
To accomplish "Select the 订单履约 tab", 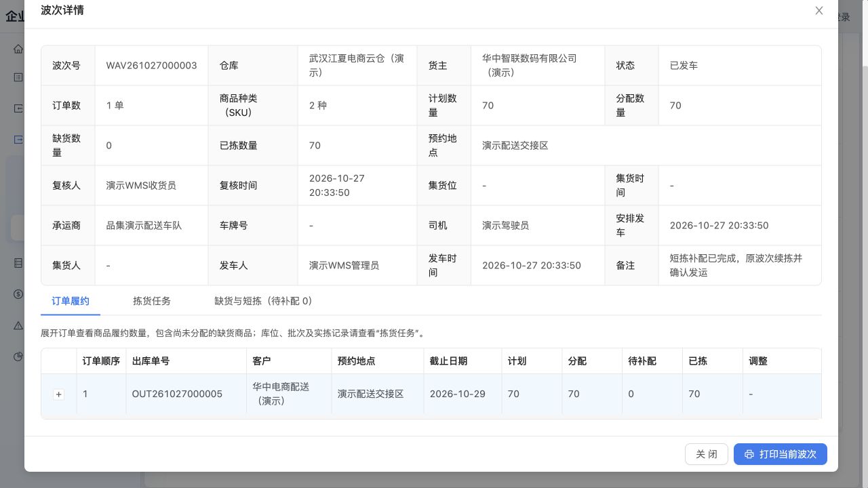I will [71, 301].
